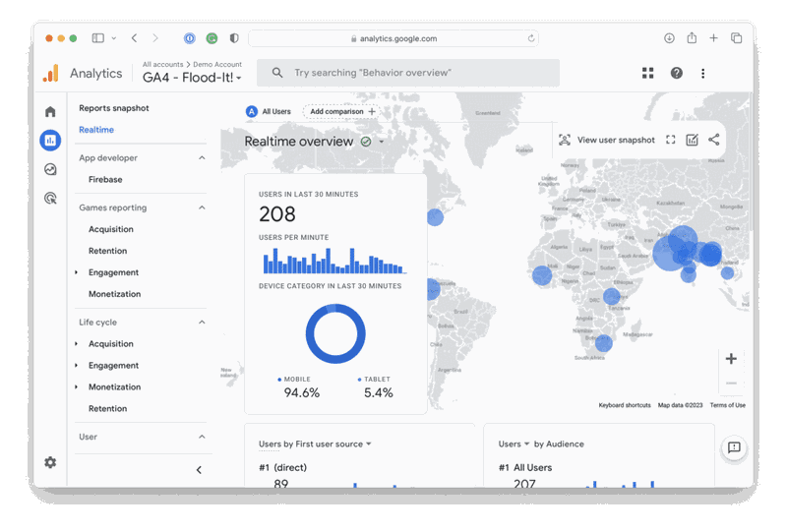Open Keyboard shortcuts map link
Screen dimensions: 787x532
tap(625, 405)
